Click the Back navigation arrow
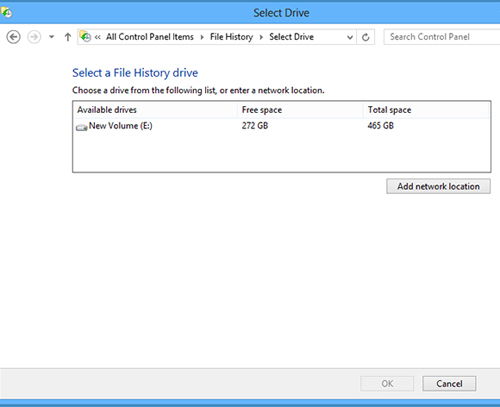The image size is (500, 407). click(x=13, y=37)
